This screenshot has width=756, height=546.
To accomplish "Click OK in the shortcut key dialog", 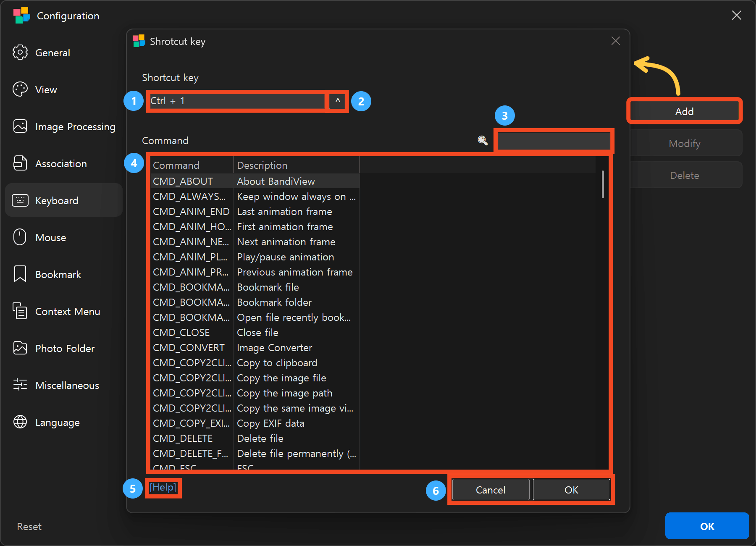I will click(x=571, y=490).
